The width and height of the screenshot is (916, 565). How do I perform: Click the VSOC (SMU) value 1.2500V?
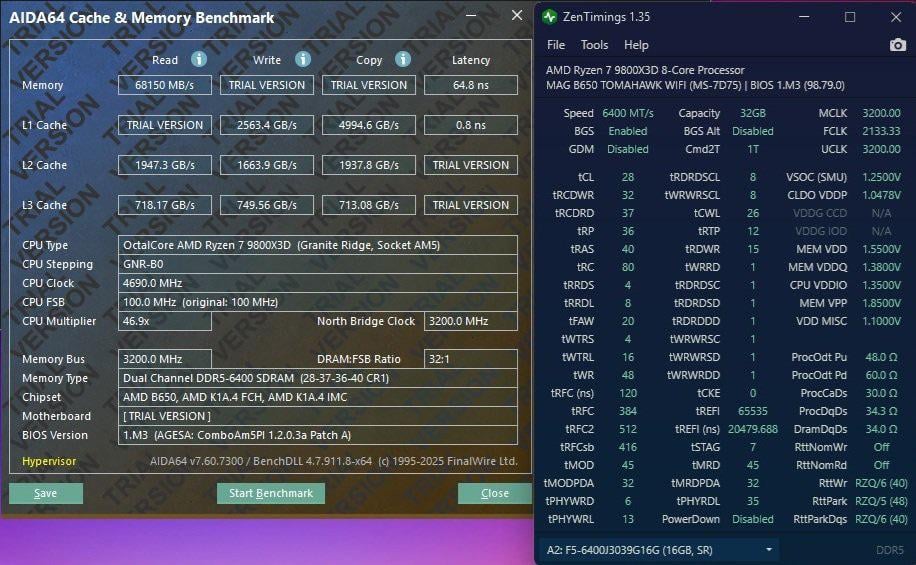882,177
